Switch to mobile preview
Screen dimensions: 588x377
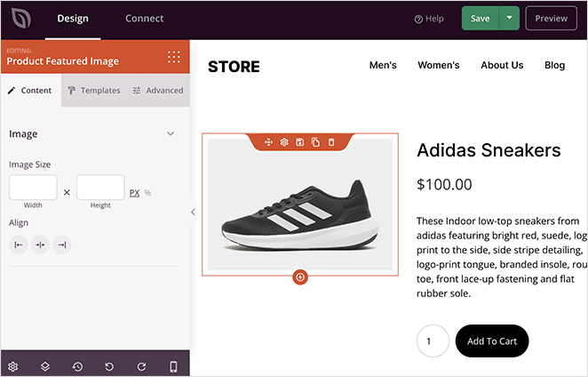click(x=173, y=366)
